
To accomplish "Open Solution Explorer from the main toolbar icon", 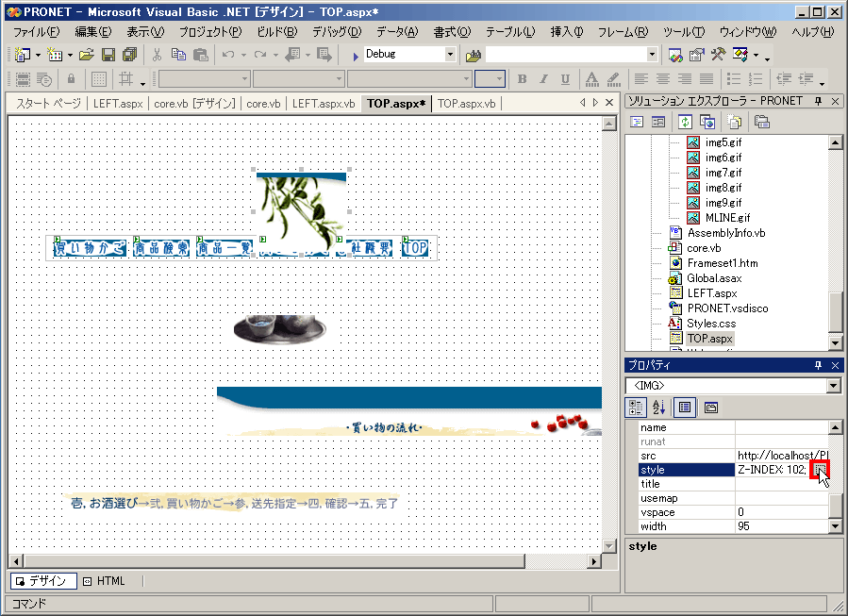I will click(675, 54).
